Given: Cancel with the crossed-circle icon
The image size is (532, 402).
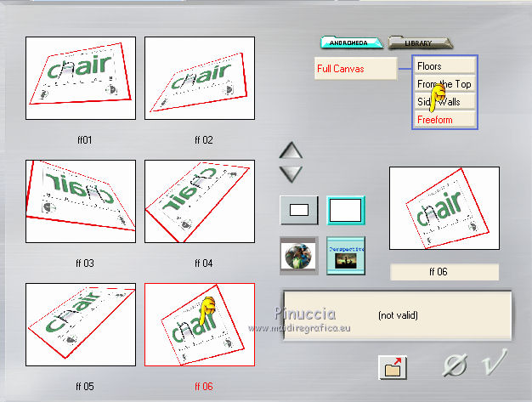Looking at the screenshot, I should [x=455, y=365].
